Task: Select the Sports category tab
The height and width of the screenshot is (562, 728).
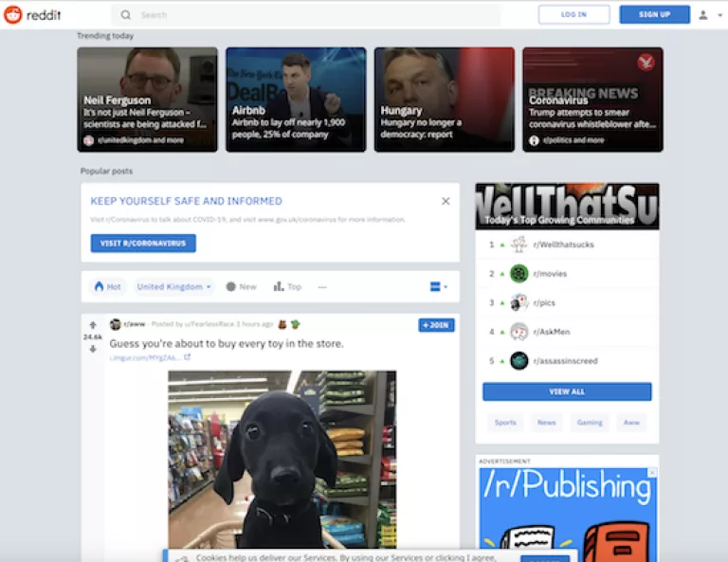Action: [505, 423]
